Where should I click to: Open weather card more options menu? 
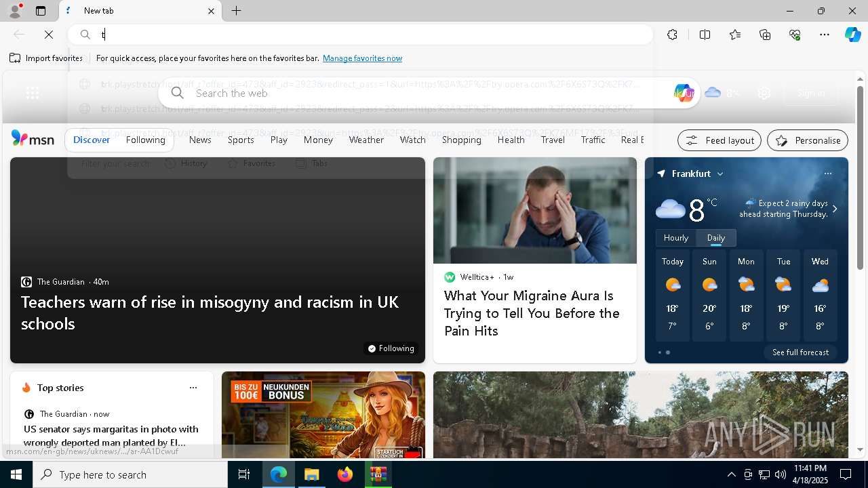(827, 174)
